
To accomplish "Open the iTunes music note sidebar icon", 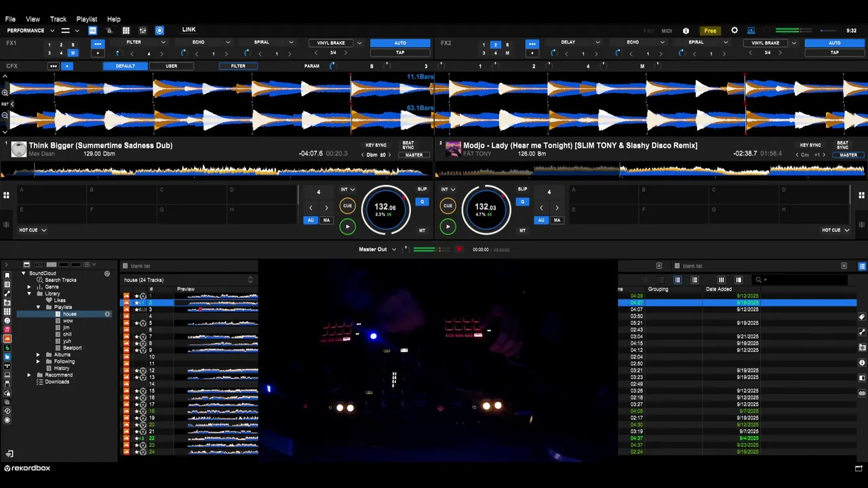I will (7, 321).
